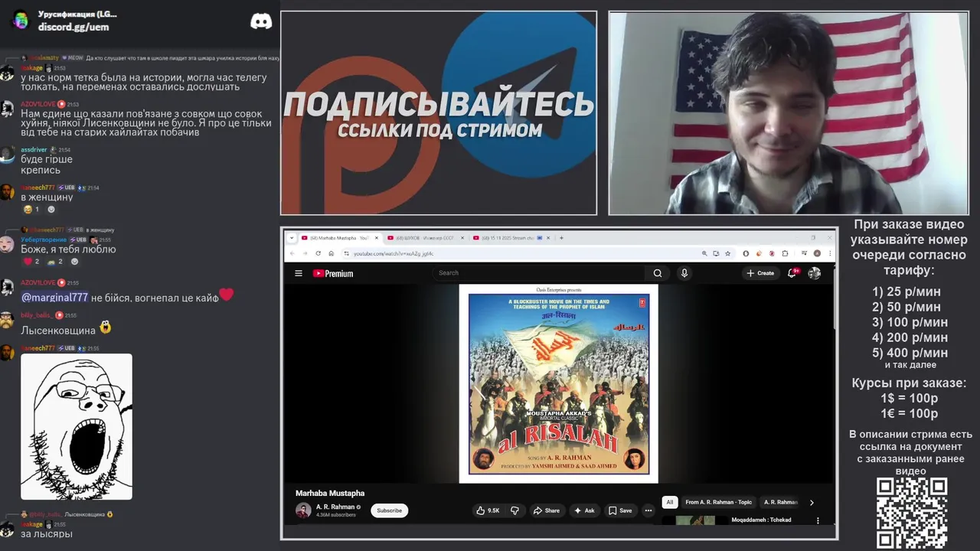This screenshot has width=980, height=551.
Task: Open browser extensions puzzle icon
Action: tap(786, 253)
